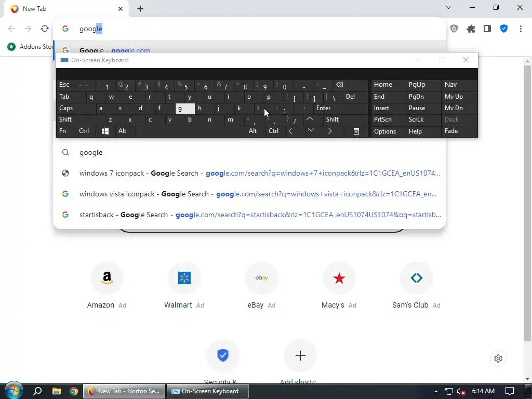Open the eBay shortcut tile
This screenshot has width=532, height=399.
click(x=262, y=286)
